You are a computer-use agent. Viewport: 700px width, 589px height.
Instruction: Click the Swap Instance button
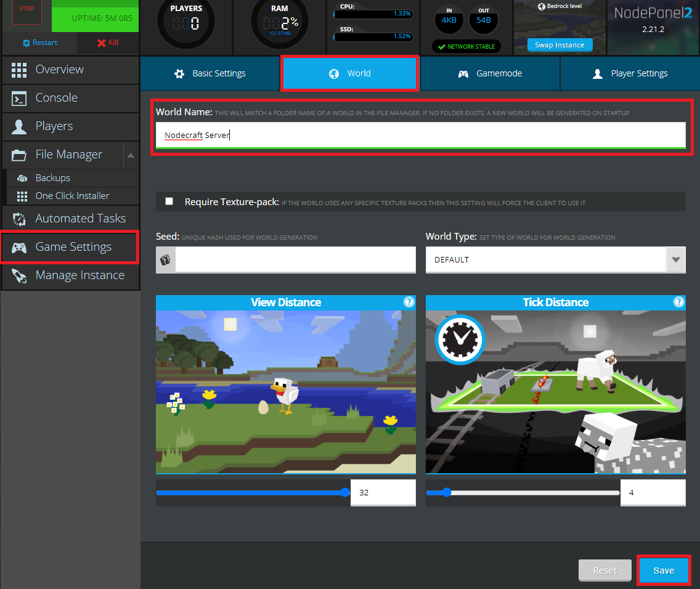click(x=560, y=45)
